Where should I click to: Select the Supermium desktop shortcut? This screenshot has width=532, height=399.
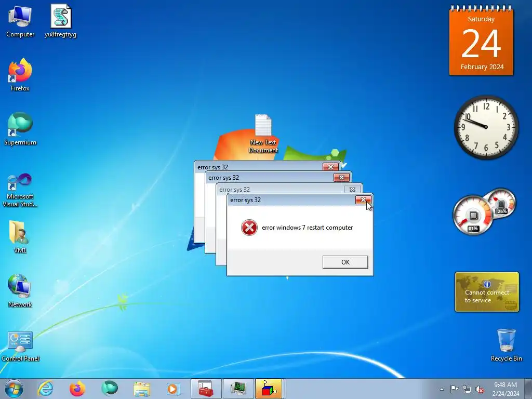pos(20,129)
